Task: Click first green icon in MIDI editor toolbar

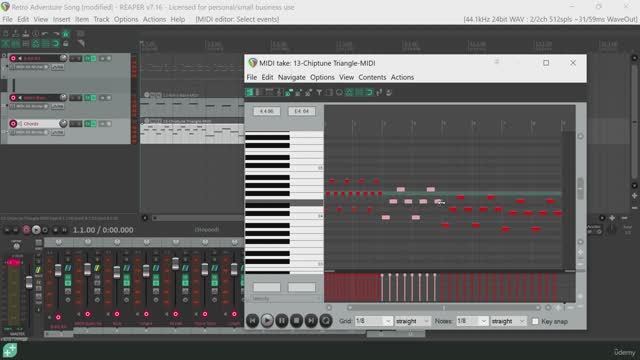Action: tap(249, 93)
